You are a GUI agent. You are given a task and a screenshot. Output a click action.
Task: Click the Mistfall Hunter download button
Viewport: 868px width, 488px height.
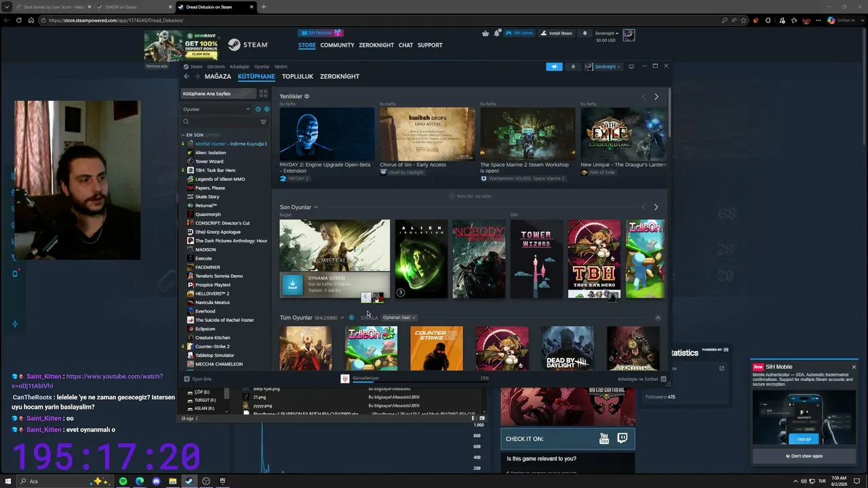292,285
